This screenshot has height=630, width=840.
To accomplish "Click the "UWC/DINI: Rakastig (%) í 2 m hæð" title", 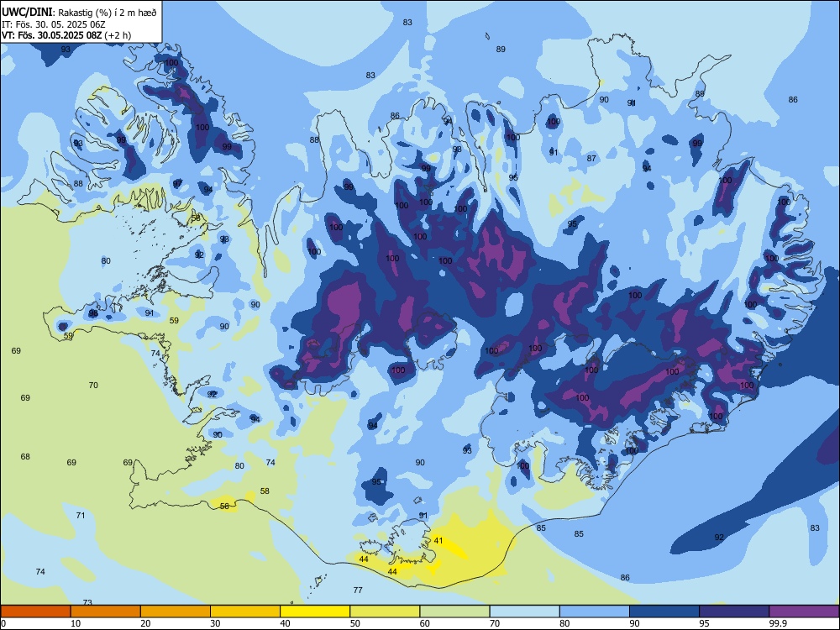I will click(79, 13).
